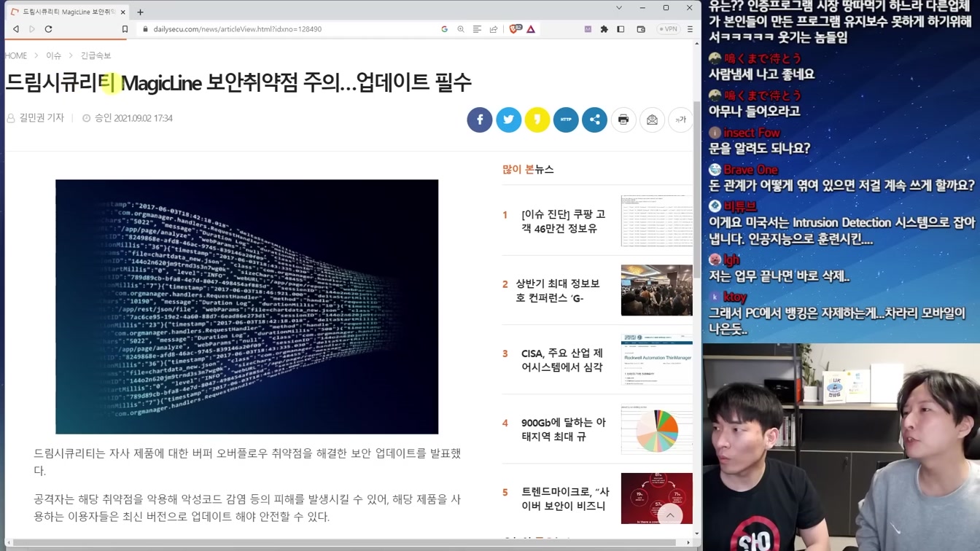Reload the current page
Screen dimensions: 980x551
(49, 29)
